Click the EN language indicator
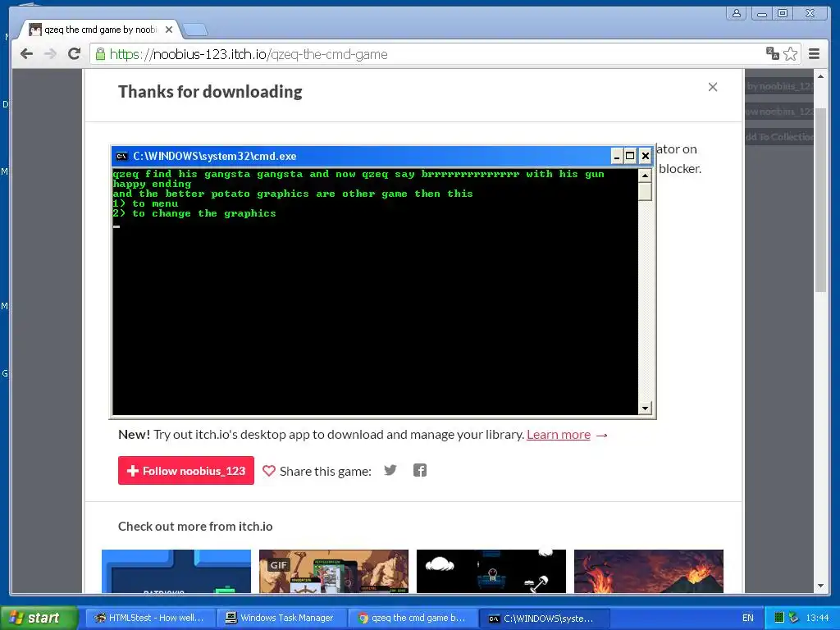The image size is (840, 630). tap(748, 618)
